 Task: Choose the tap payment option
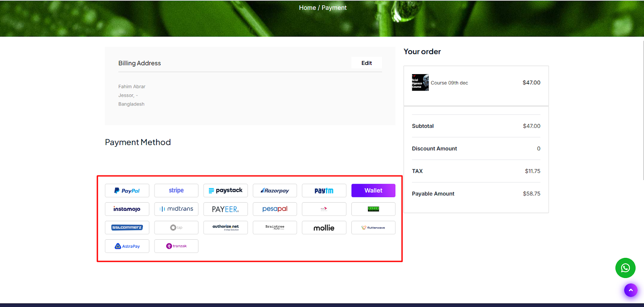pos(176,228)
